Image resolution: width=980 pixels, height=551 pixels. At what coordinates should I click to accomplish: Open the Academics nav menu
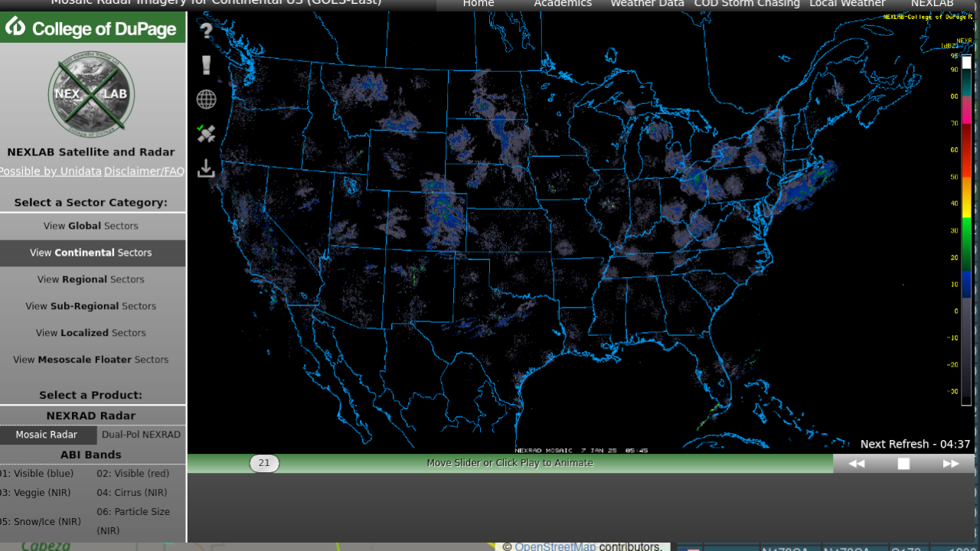coord(563,4)
